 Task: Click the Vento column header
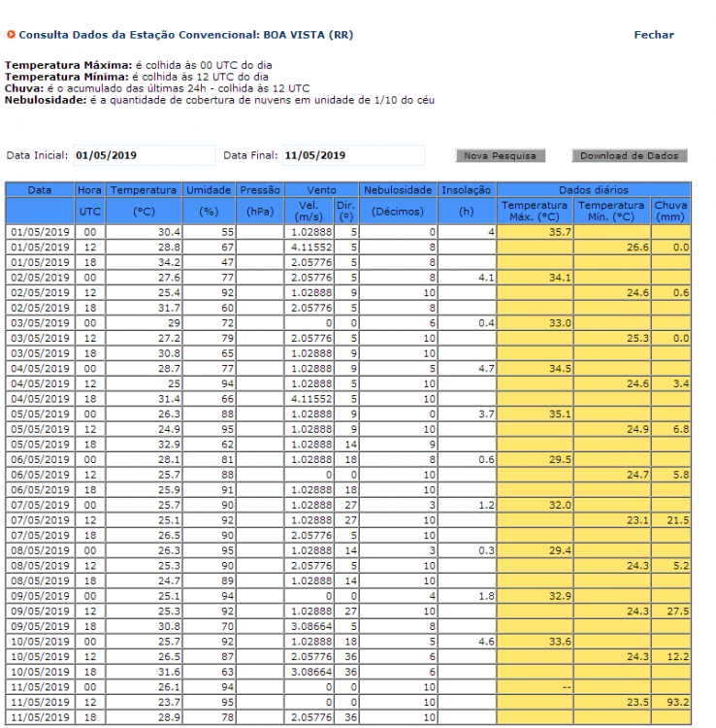tap(322, 190)
